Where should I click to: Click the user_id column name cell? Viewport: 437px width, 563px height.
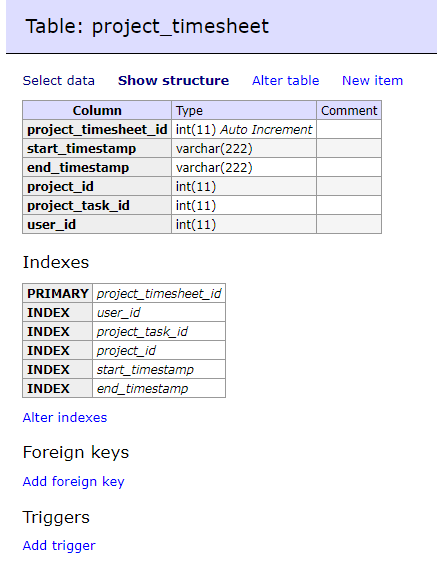[97, 224]
